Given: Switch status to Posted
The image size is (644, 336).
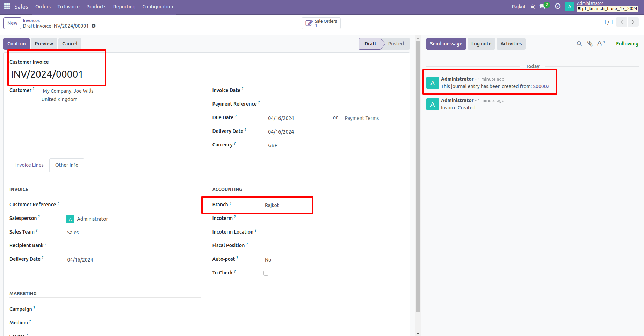Looking at the screenshot, I should (x=396, y=44).
